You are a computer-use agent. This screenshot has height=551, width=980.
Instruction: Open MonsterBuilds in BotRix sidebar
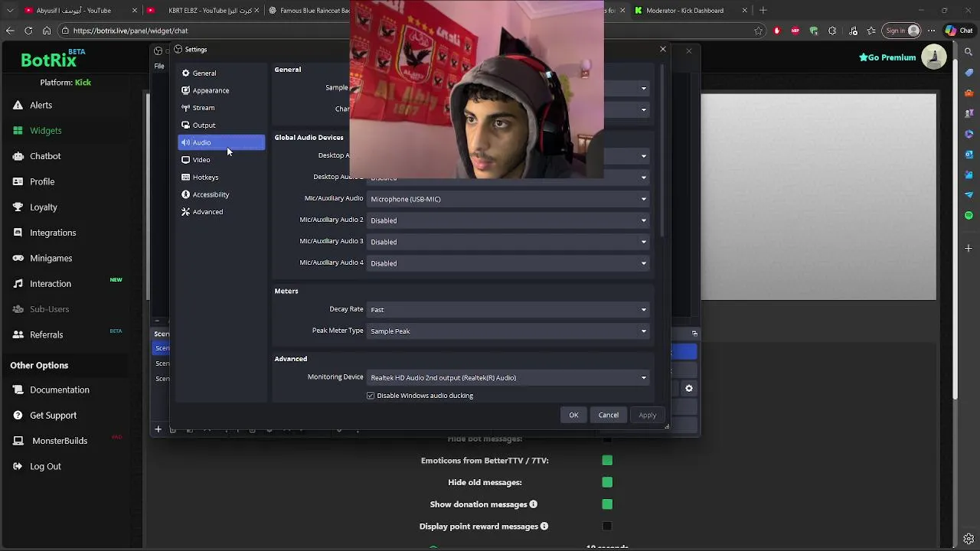[x=60, y=441]
